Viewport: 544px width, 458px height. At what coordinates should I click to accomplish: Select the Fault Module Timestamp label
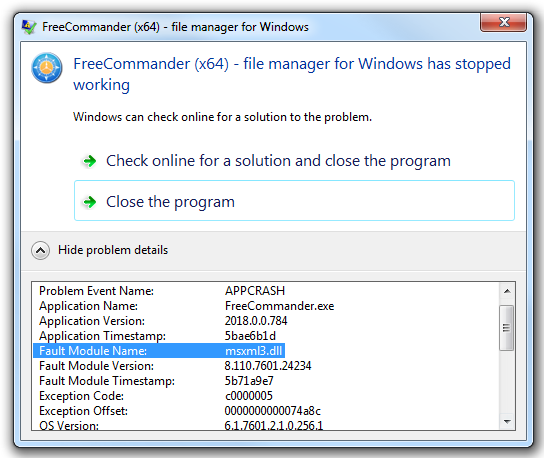tap(107, 381)
